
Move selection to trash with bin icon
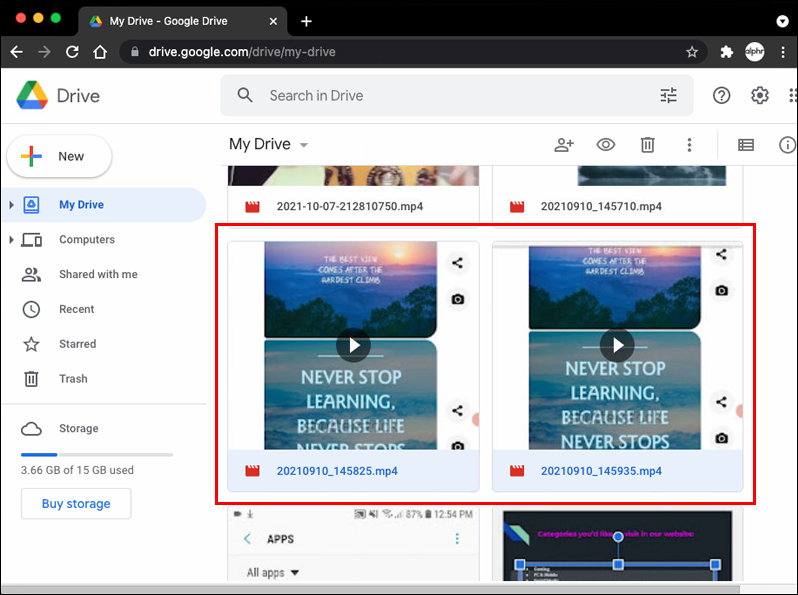[x=648, y=145]
